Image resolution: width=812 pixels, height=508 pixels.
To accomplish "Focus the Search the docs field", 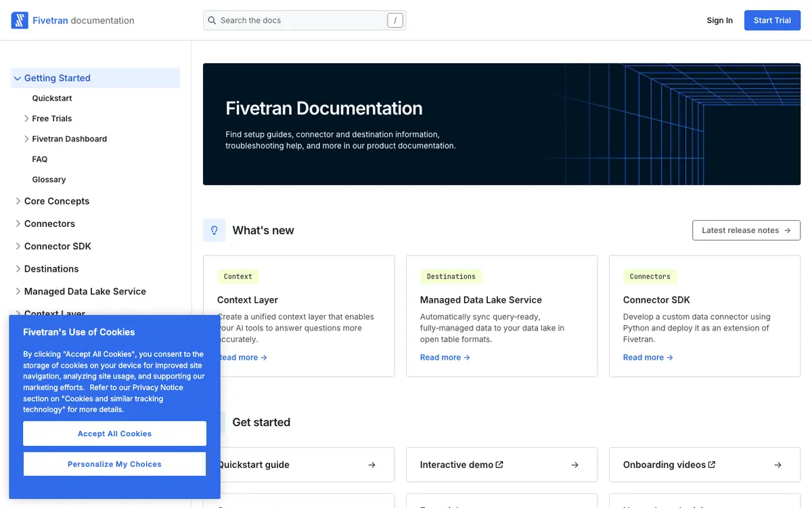I will pos(304,20).
